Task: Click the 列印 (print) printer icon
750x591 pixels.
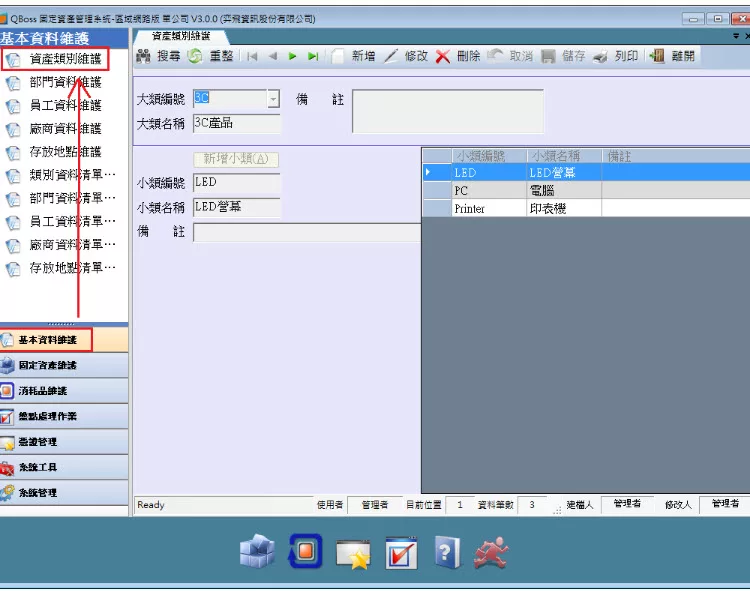Action: [600, 56]
